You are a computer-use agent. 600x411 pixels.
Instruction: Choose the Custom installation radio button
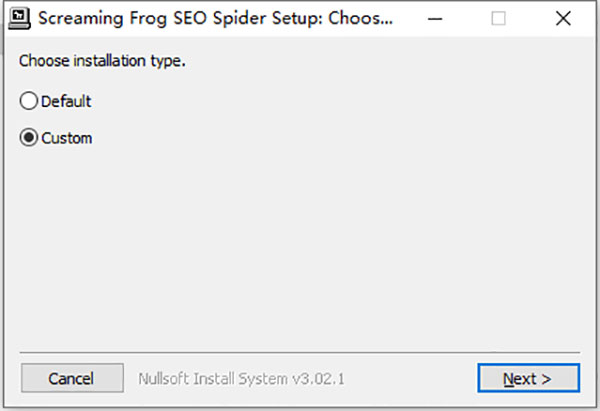(x=29, y=138)
